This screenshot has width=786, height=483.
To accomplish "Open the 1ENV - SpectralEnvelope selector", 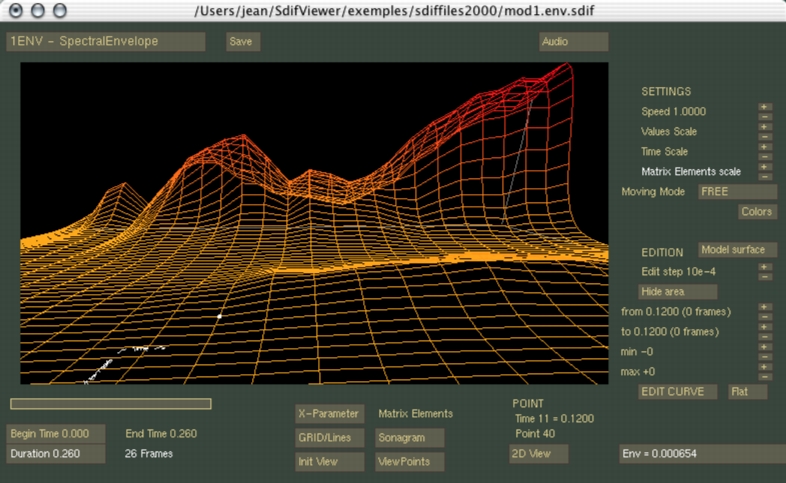I will 105,42.
